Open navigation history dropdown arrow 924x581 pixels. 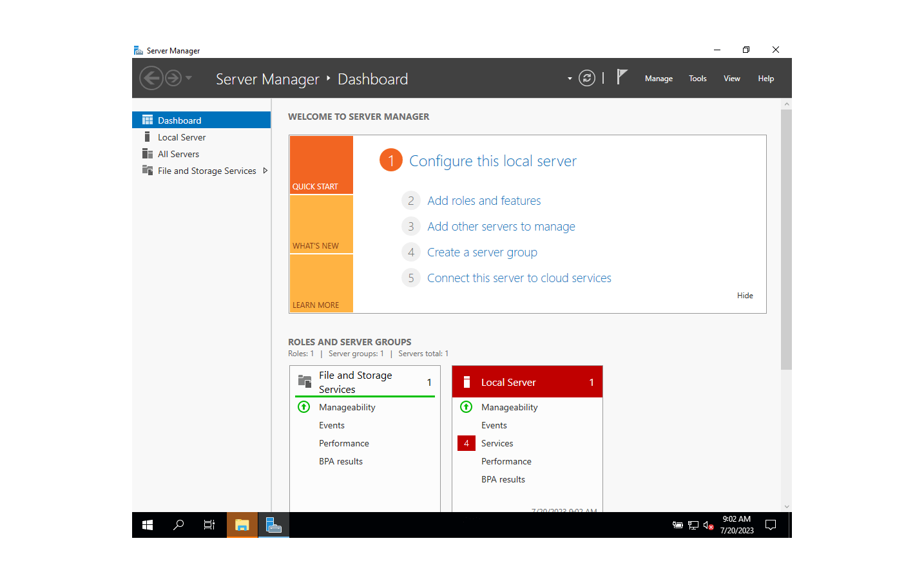[189, 78]
